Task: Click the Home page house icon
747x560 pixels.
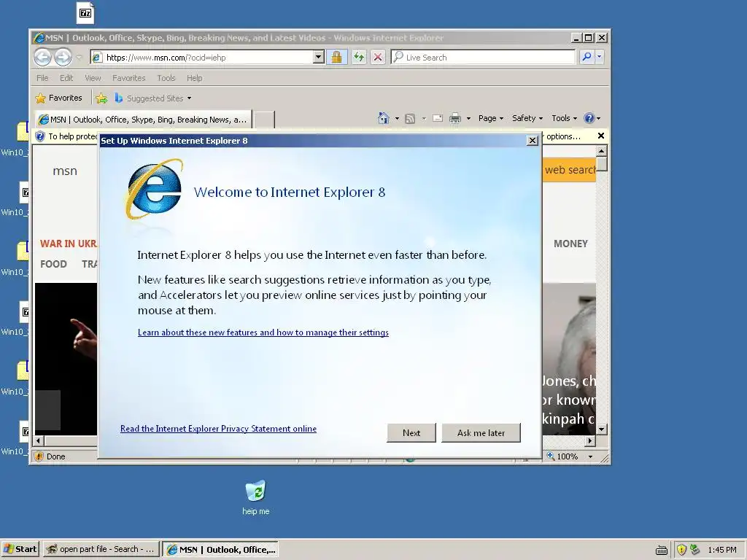Action: pos(384,118)
